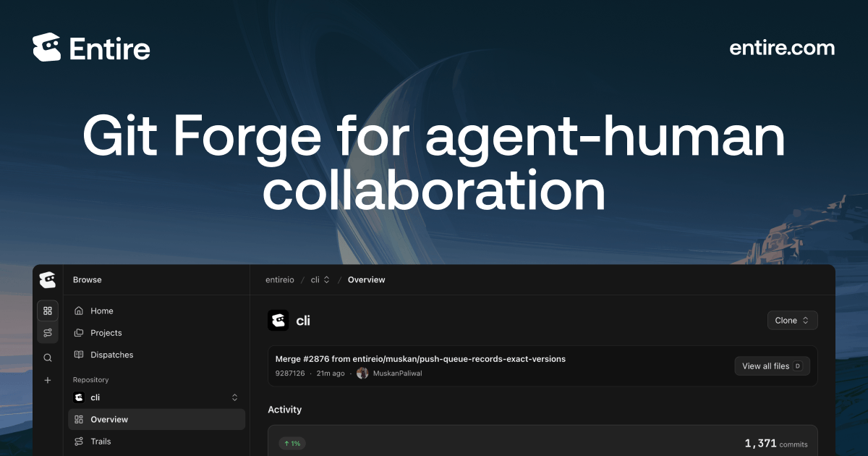The height and width of the screenshot is (456, 868).
Task: Click the app logo atop the icon rail
Action: pos(48,280)
